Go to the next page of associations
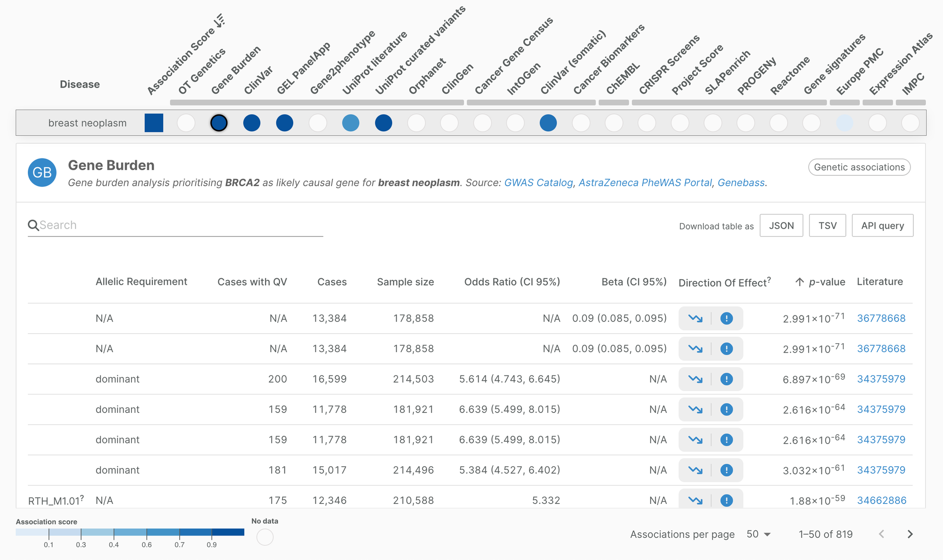 910,534
